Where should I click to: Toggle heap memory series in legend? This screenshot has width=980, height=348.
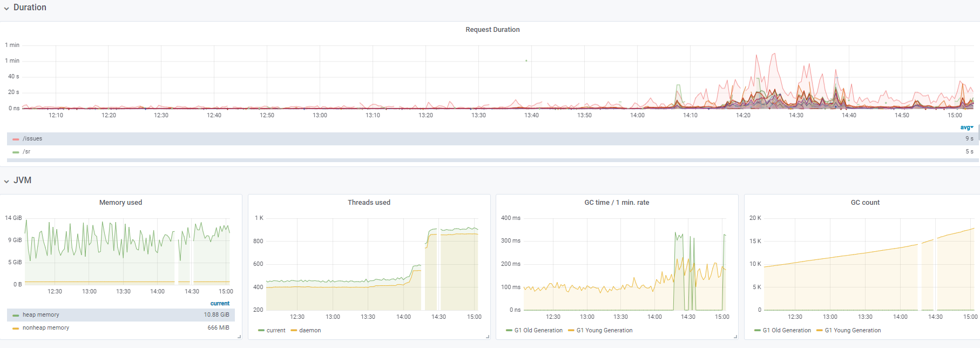(41, 315)
